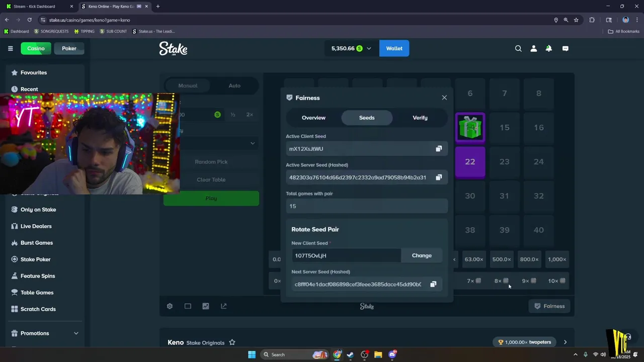This screenshot has width=644, height=362.
Task: Open Fairness button below game
Action: tap(549, 306)
